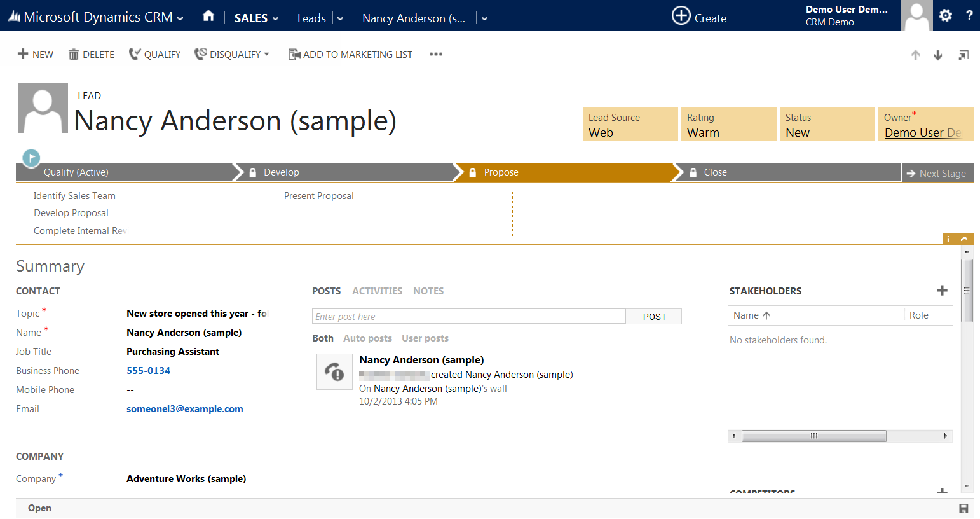
Task: Click ADD TO MARKETING LIST command
Action: [350, 54]
